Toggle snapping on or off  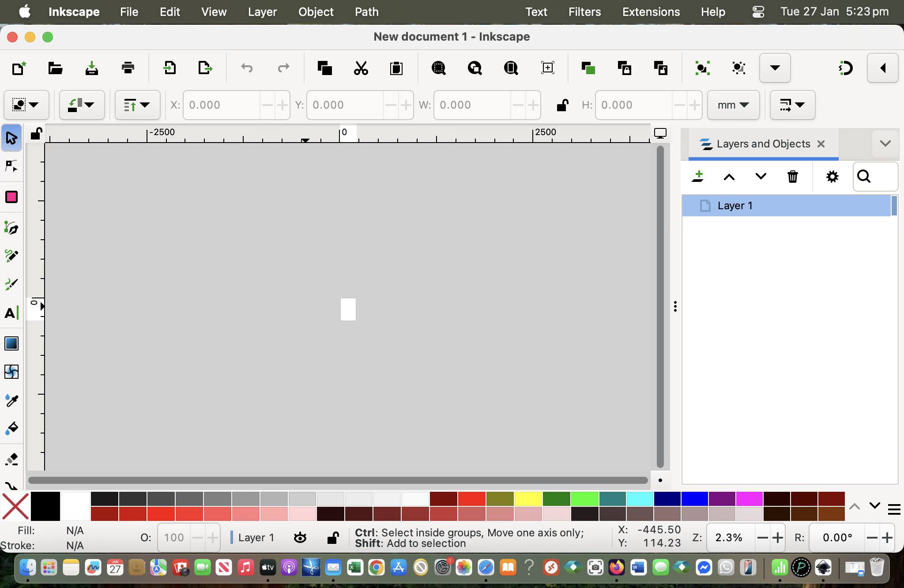tap(845, 68)
